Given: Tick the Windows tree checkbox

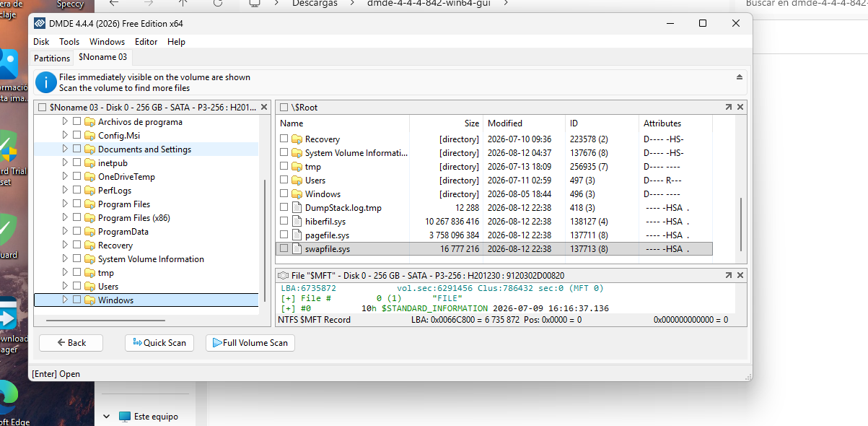Looking at the screenshot, I should click(76, 300).
